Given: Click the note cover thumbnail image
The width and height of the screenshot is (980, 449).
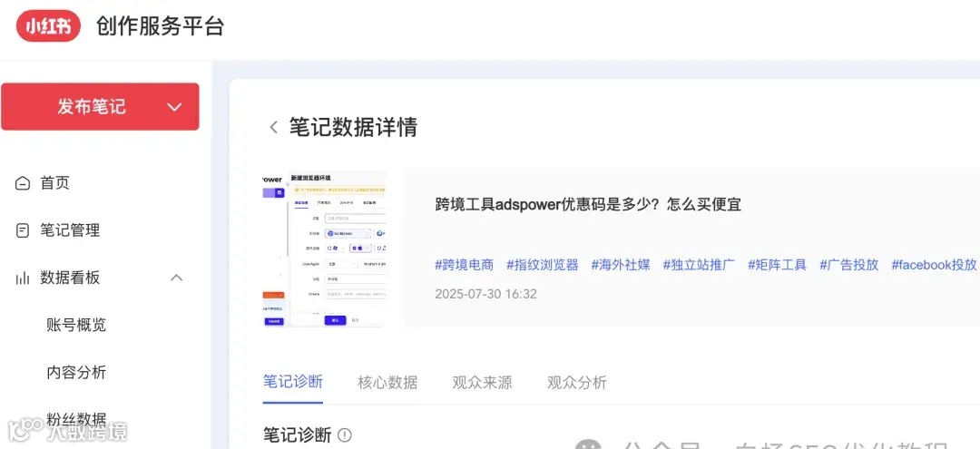Looking at the screenshot, I should point(324,249).
